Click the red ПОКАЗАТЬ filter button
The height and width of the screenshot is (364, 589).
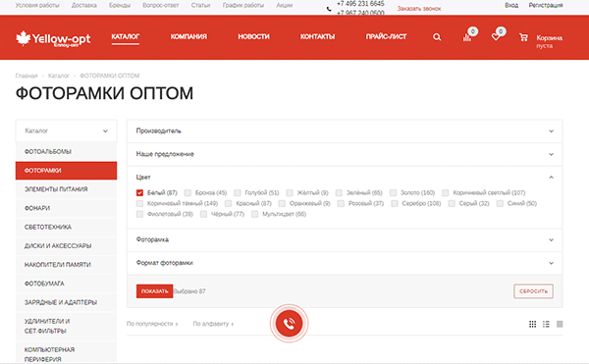click(x=154, y=291)
